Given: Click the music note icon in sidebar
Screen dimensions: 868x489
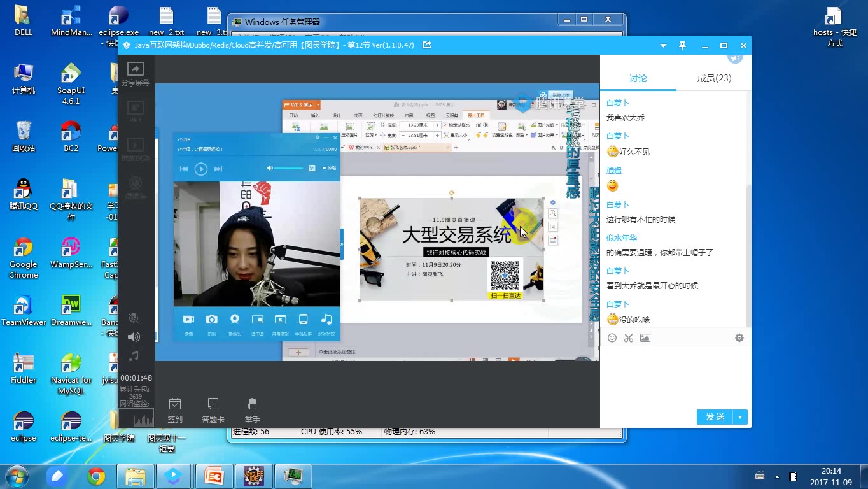Looking at the screenshot, I should (134, 356).
